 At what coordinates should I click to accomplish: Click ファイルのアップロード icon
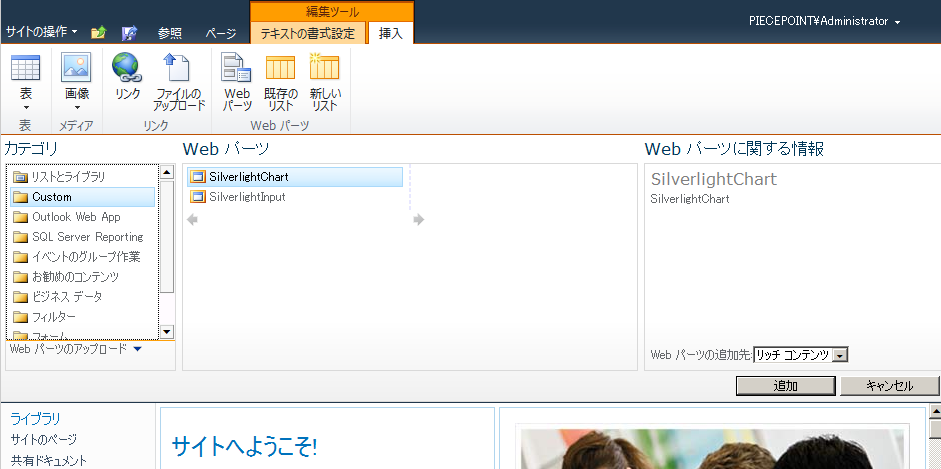(178, 67)
